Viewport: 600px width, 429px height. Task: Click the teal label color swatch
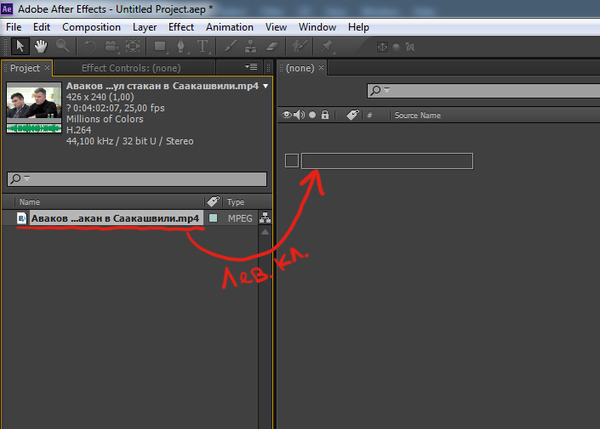(x=213, y=218)
